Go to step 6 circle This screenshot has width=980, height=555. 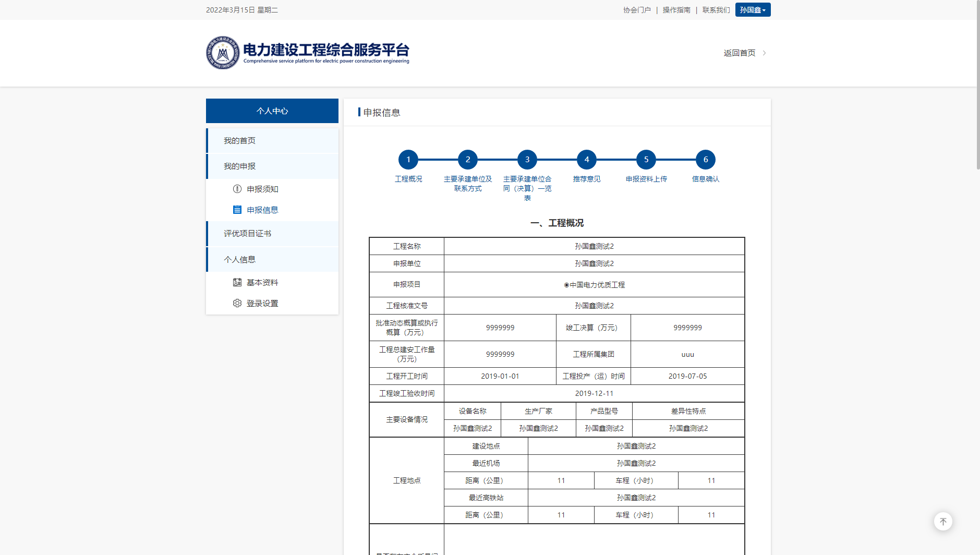coord(706,160)
